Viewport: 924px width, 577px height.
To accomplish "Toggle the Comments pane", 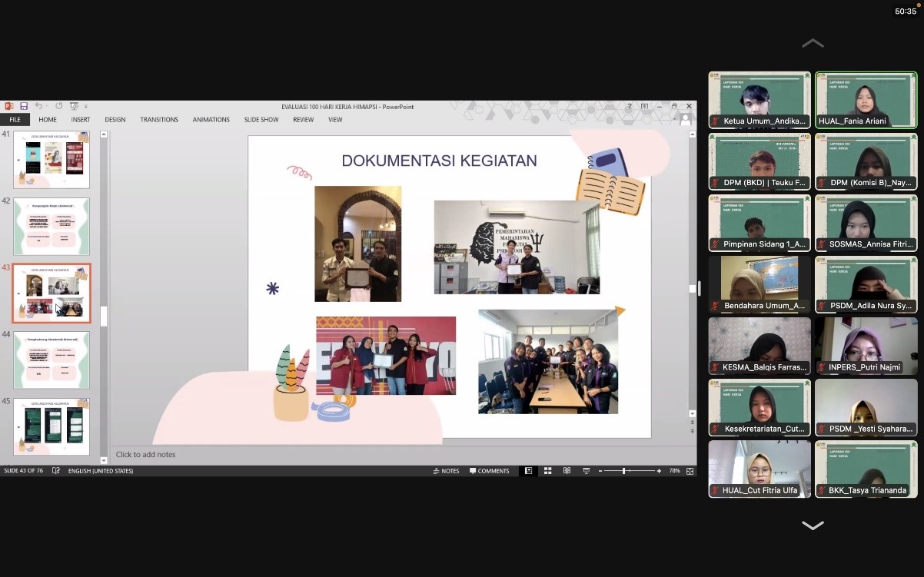I will tap(489, 471).
